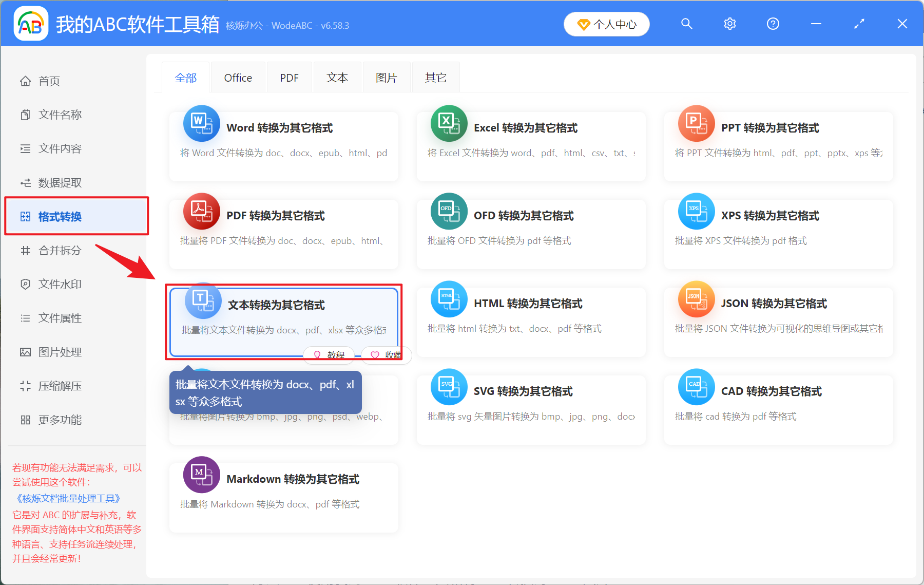Select the Word conversion tool icon
This screenshot has height=585, width=924.
pyautogui.click(x=201, y=124)
